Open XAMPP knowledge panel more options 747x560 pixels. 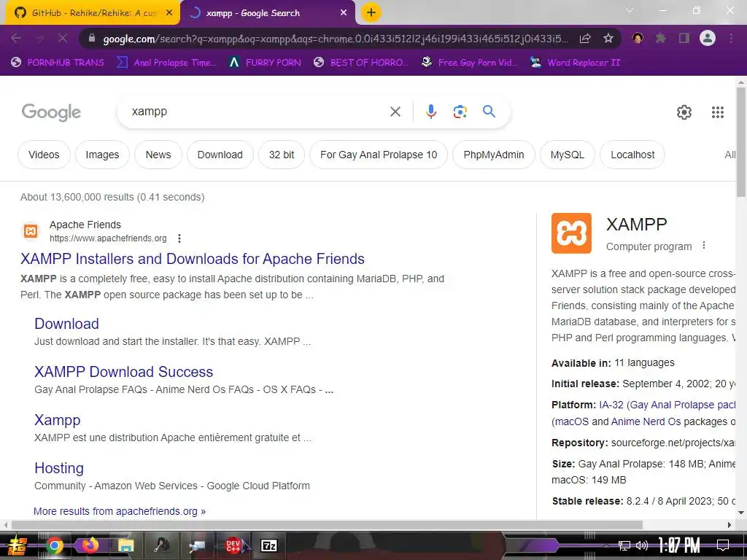tap(704, 246)
